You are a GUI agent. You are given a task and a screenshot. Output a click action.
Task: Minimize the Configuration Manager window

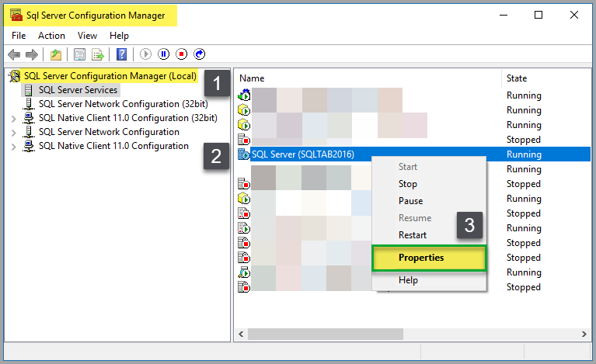point(504,16)
